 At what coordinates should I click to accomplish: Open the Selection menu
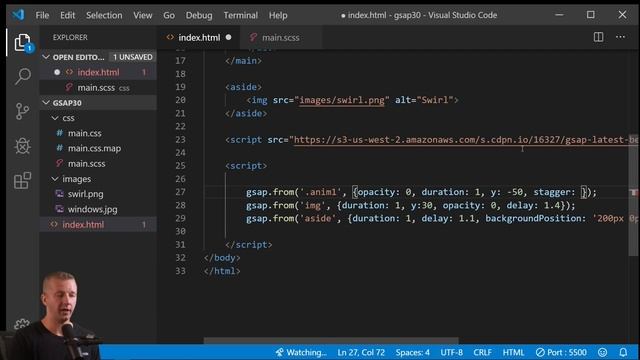point(104,16)
